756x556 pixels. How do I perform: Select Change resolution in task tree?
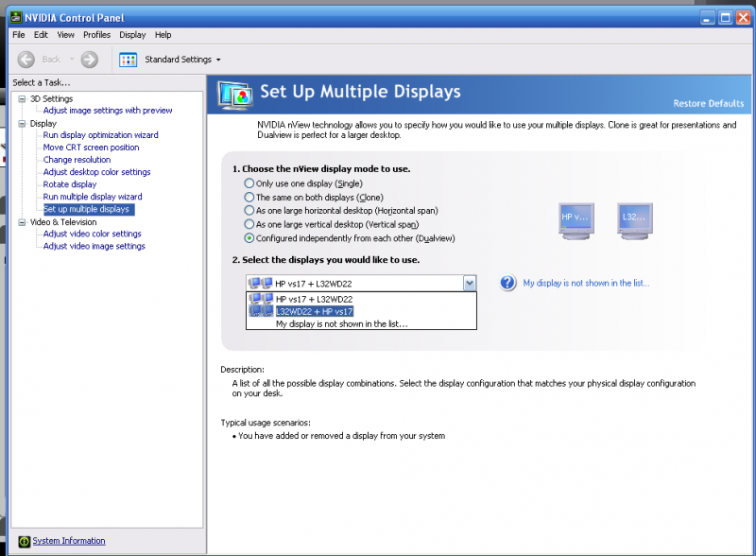pos(77,160)
